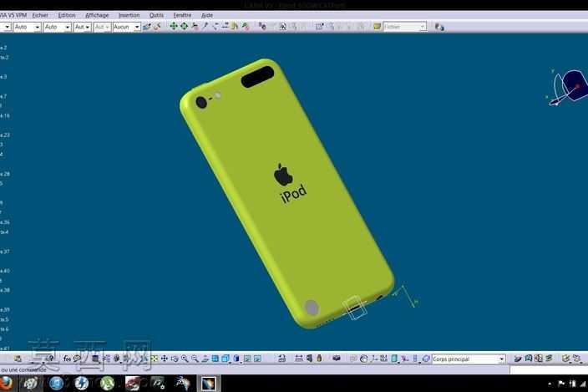Open the Action Center flag in system tray
The image size is (588, 392).
(561, 384)
